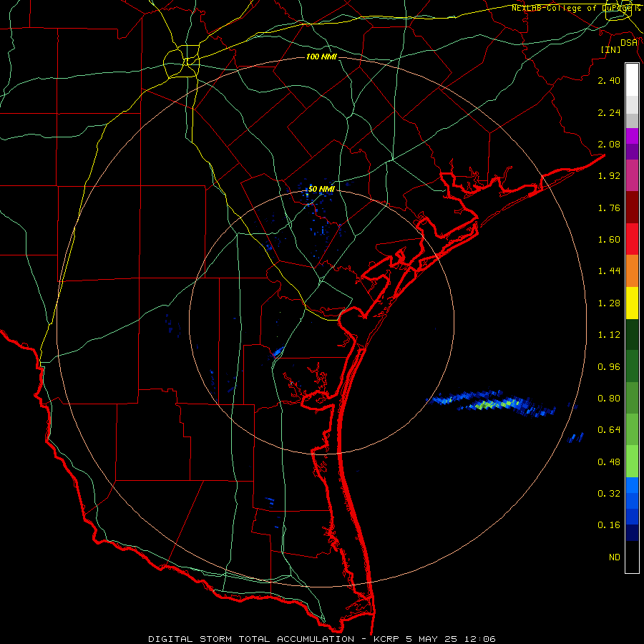Screen dimensions: 644x644
Task: Click the yellow highway loop around the city
Action: pyautogui.click(x=181, y=62)
